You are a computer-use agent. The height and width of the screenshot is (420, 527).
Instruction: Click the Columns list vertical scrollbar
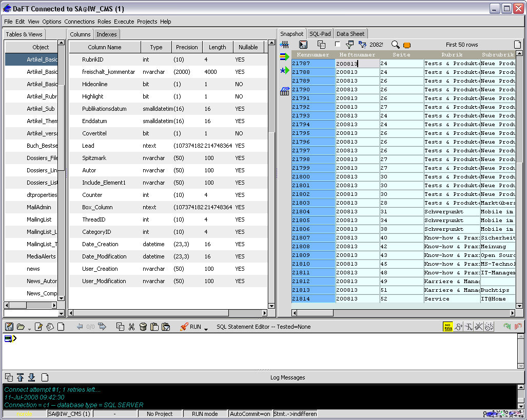[x=271, y=174]
